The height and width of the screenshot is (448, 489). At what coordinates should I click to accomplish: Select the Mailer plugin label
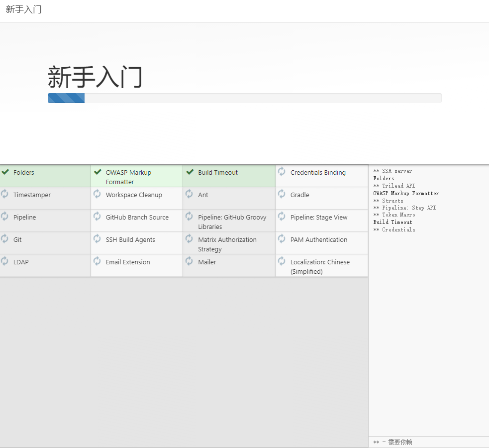tap(207, 262)
